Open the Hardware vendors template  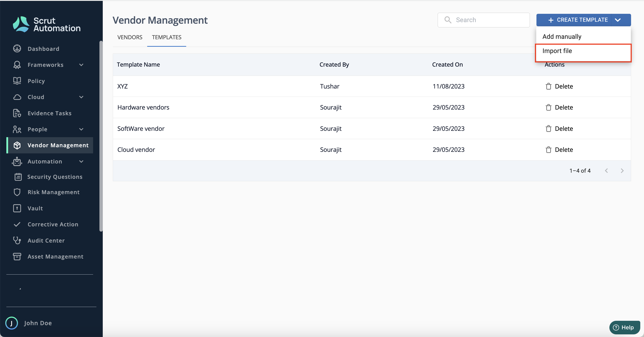point(143,107)
